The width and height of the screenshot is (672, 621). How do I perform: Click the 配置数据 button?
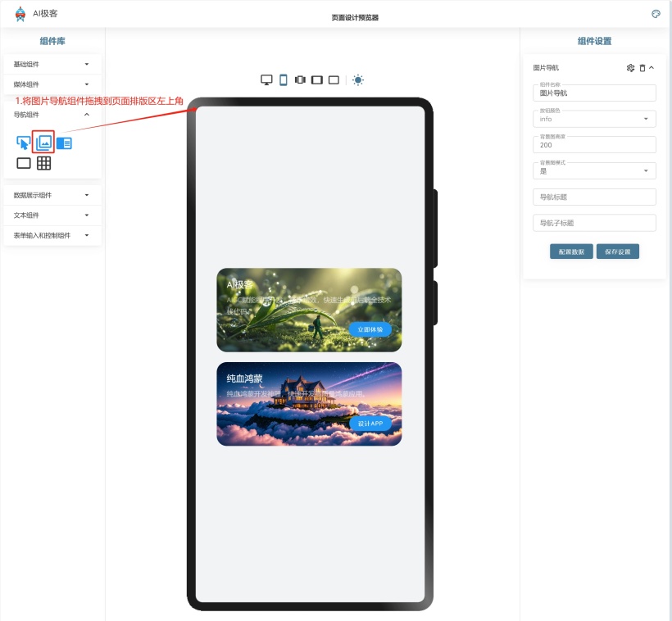[571, 252]
